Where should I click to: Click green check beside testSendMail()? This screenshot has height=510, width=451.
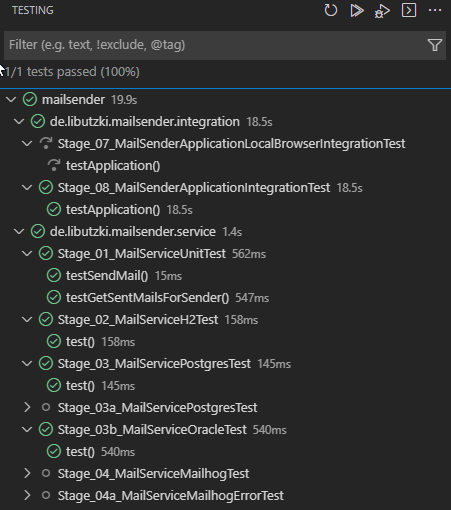pyautogui.click(x=54, y=276)
